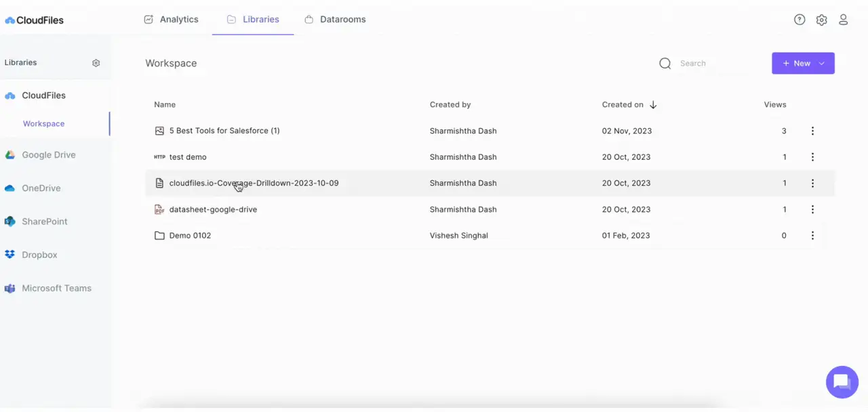Open the test demo link file
Viewport: 868px width, 412px height.
tap(188, 157)
